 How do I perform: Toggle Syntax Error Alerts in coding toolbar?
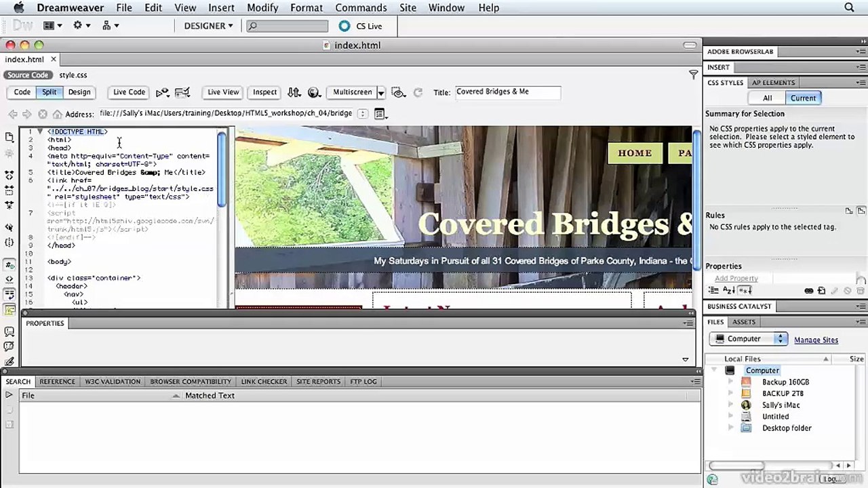9,310
